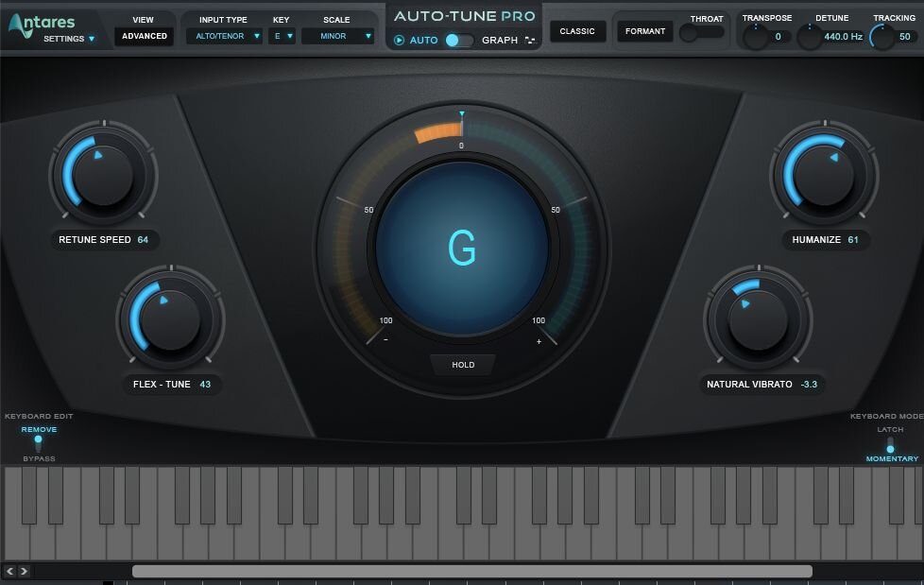Click the Humanize value 61
The width and height of the screenshot is (924, 585).
(x=853, y=239)
